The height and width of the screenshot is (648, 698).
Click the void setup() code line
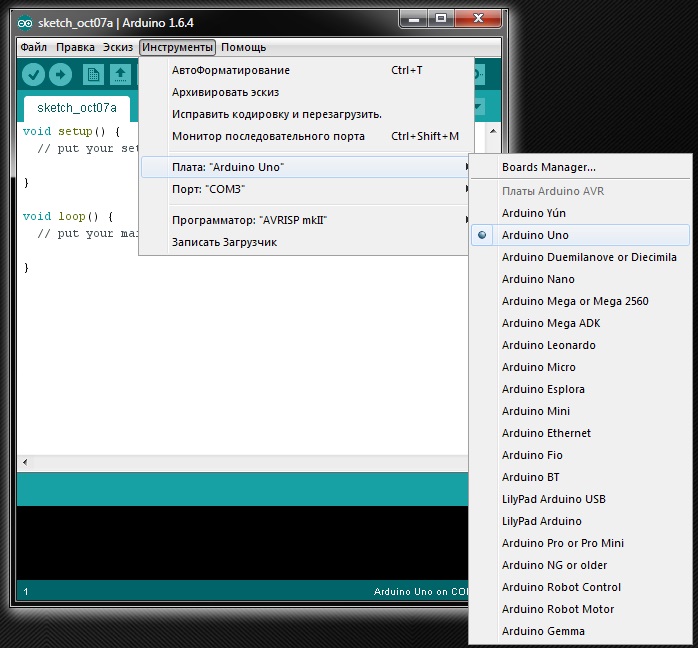click(71, 132)
